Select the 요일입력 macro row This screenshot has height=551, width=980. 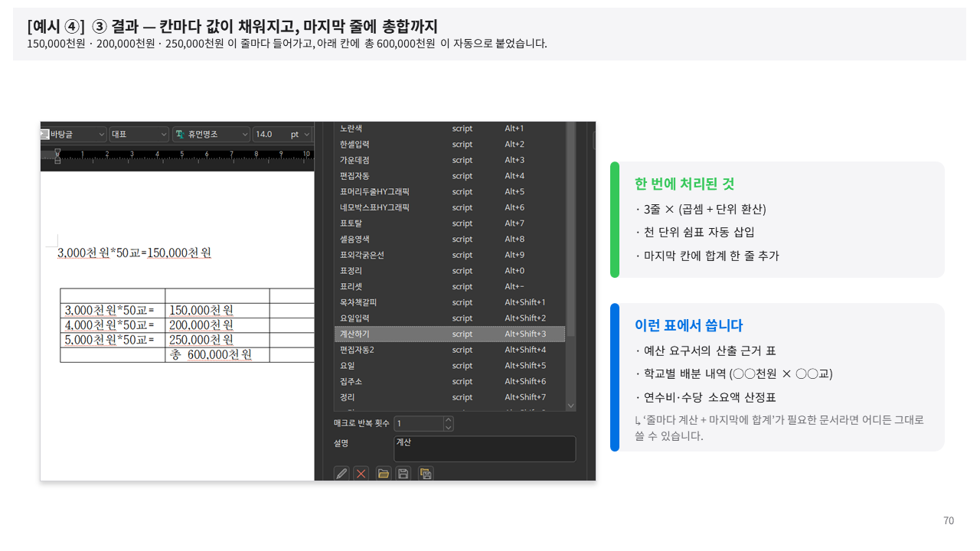pyautogui.click(x=449, y=318)
